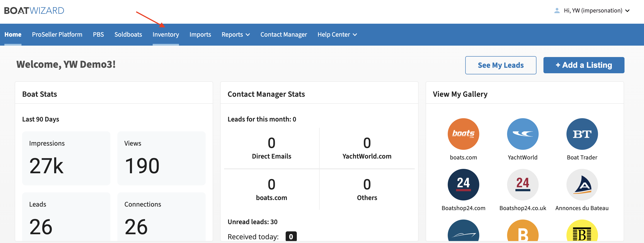Click the Annonces du Bateau text label
Screen dimensions: 644x243
(x=582, y=208)
